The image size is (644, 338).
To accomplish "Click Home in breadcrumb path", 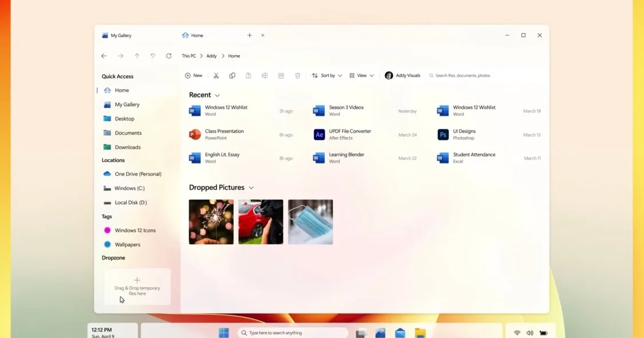I will [x=234, y=56].
